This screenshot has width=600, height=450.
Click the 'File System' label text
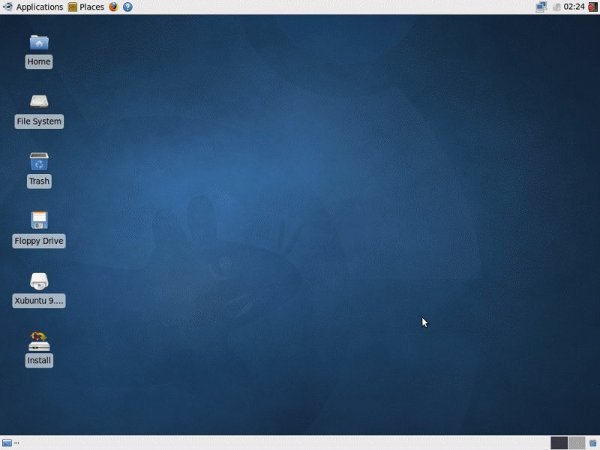pyautogui.click(x=39, y=121)
